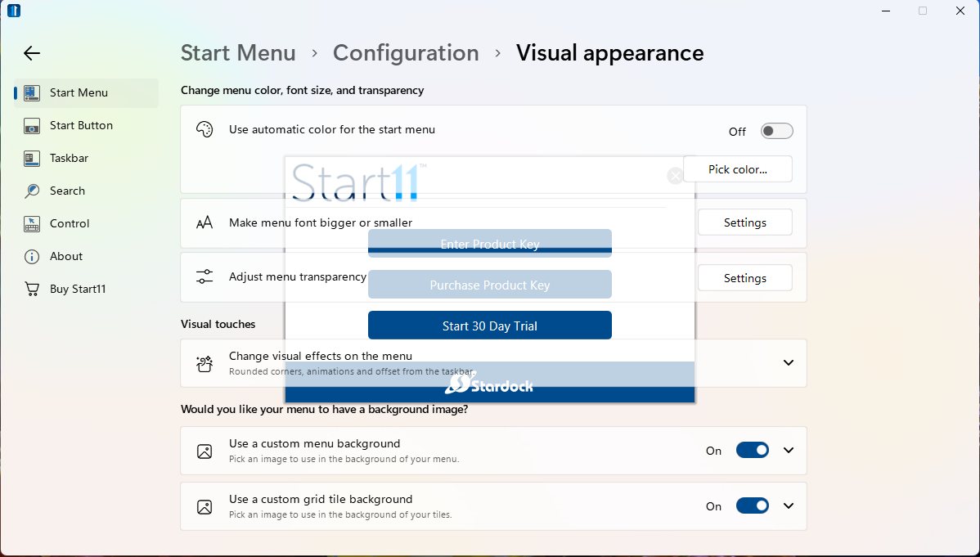The width and height of the screenshot is (980, 557).
Task: Click the Taskbar sidebar icon
Action: click(32, 158)
